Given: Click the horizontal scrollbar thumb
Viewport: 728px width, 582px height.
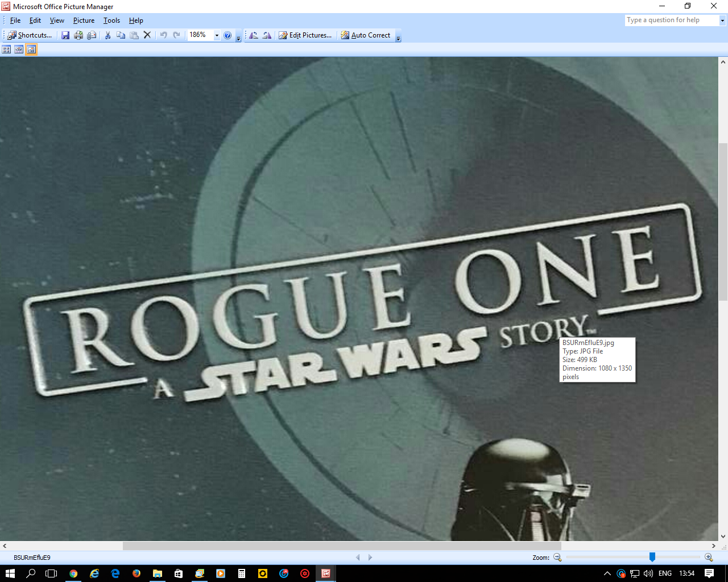Looking at the screenshot, I should point(342,546).
